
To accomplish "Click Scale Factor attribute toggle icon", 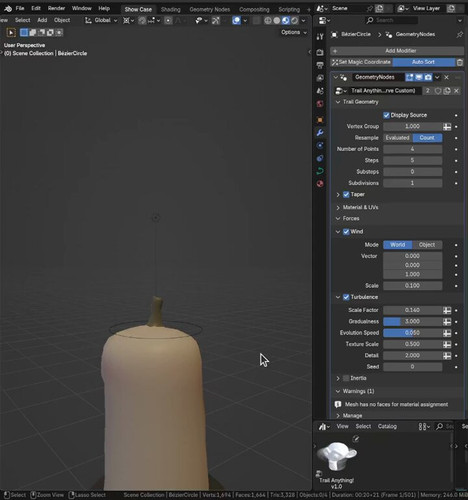I will (x=447, y=310).
